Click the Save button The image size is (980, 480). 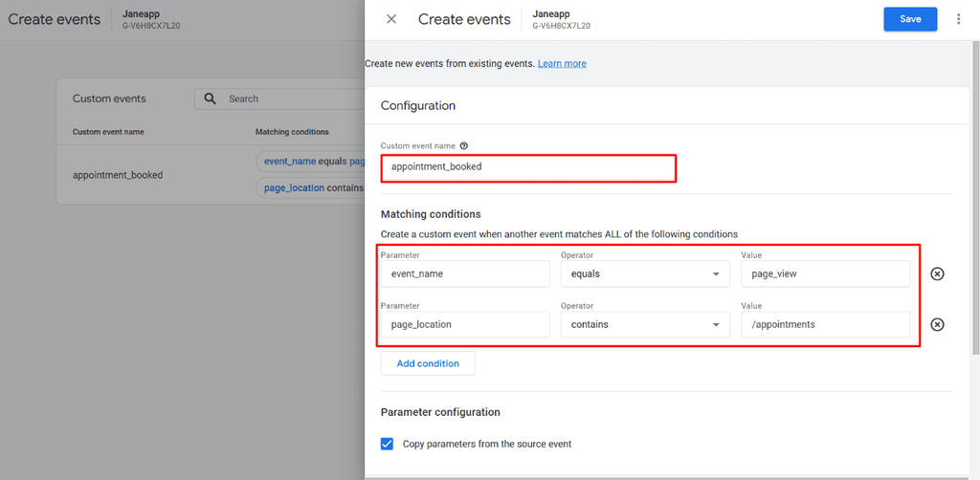pyautogui.click(x=910, y=19)
